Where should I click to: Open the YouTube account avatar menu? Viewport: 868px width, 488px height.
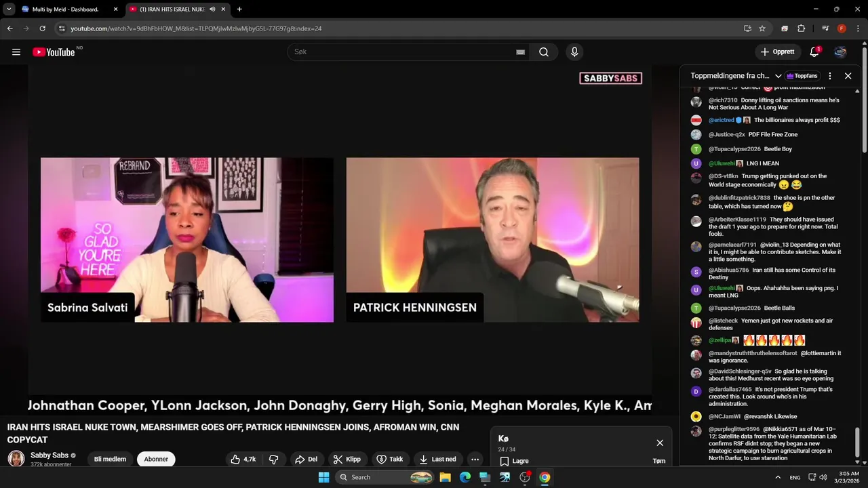(840, 52)
